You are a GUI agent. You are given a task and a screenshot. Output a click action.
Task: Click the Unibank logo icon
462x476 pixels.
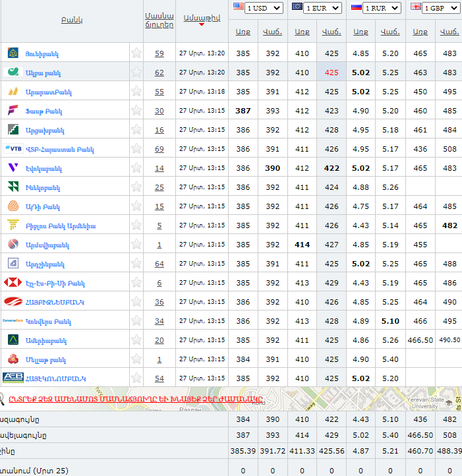tap(13, 53)
